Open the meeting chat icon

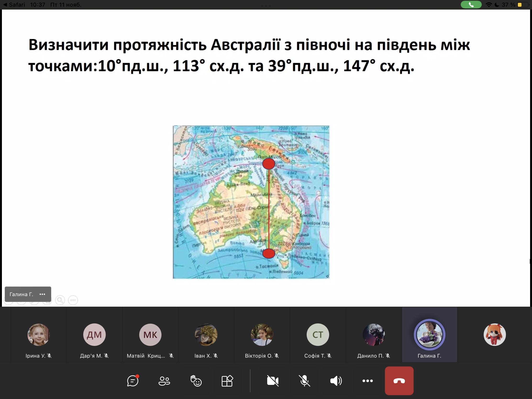(x=133, y=381)
